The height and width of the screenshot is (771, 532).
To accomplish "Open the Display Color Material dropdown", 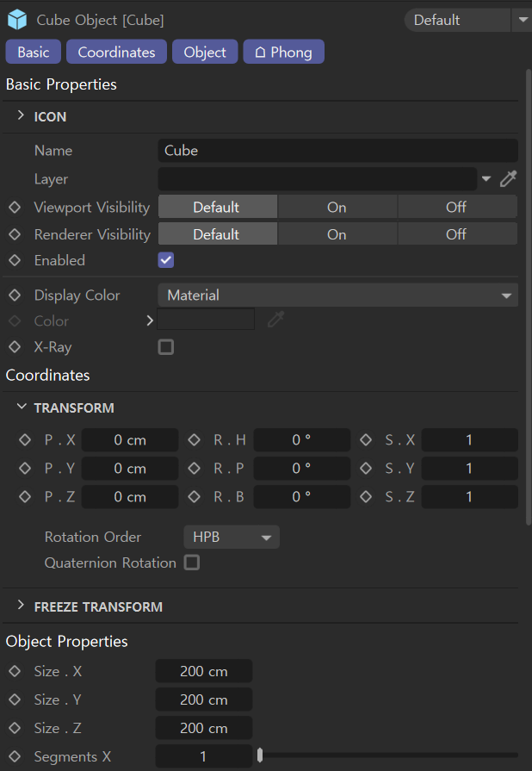I will tap(337, 295).
